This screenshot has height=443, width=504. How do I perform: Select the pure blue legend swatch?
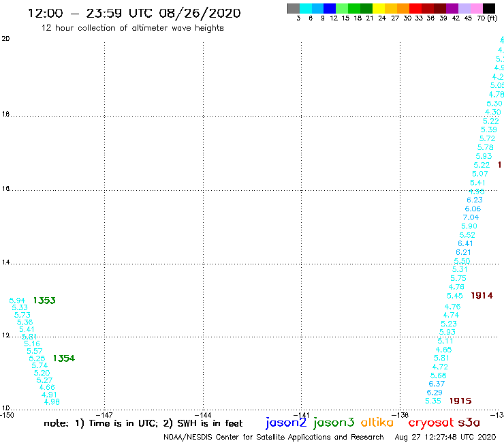coord(330,8)
